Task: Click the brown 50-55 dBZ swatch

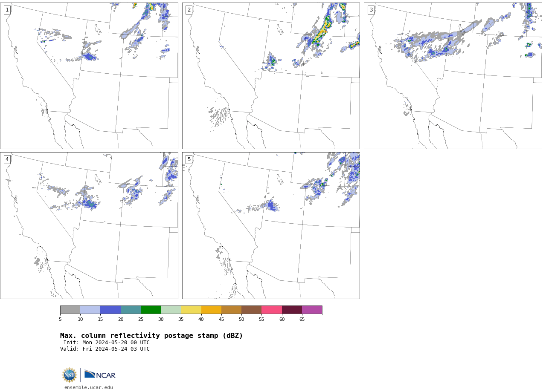Action: [x=251, y=310]
